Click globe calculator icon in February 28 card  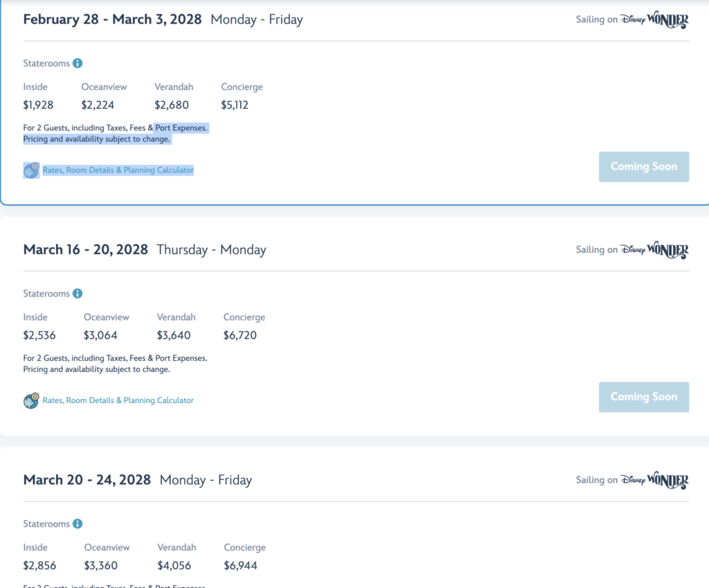pyautogui.click(x=31, y=170)
